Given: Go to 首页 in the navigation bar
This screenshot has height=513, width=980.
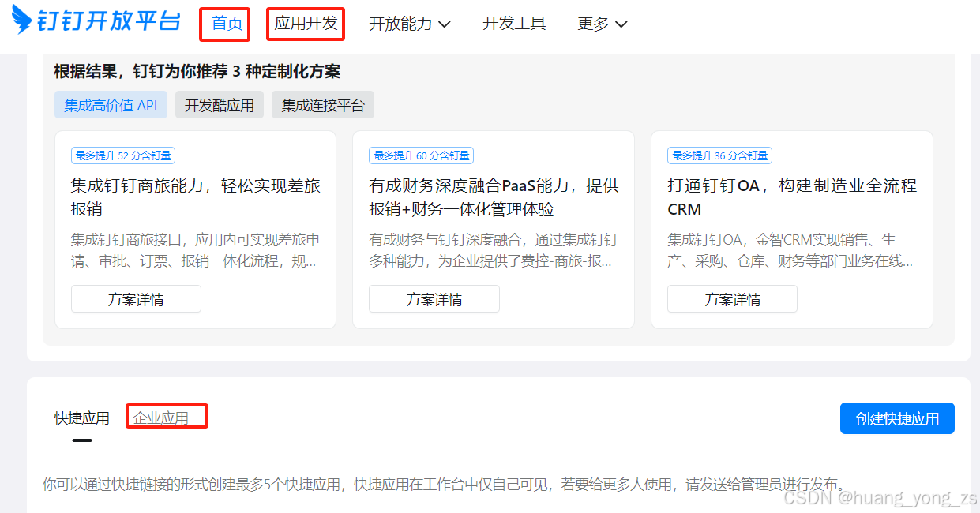Looking at the screenshot, I should pyautogui.click(x=227, y=24).
